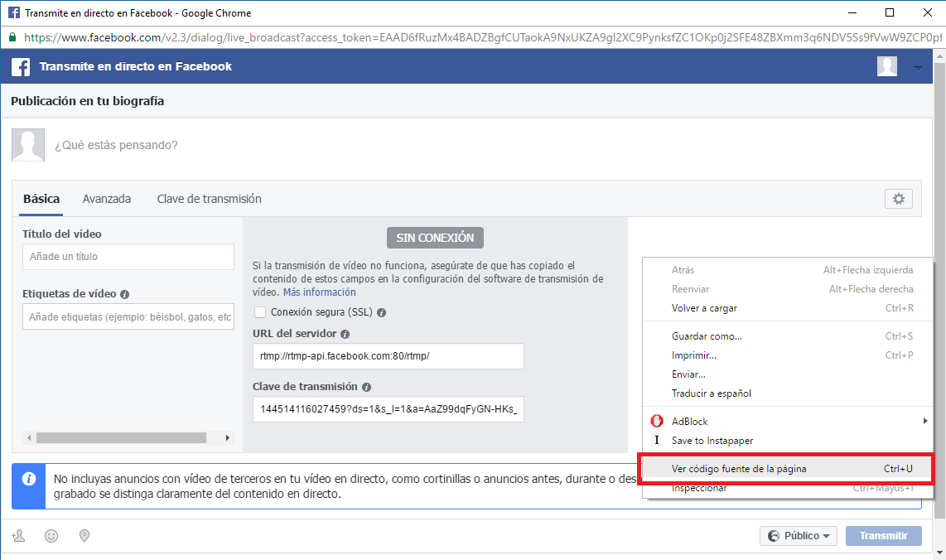Click the SIN CONEXIÓN status button
The height and width of the screenshot is (560, 946).
[x=435, y=238]
